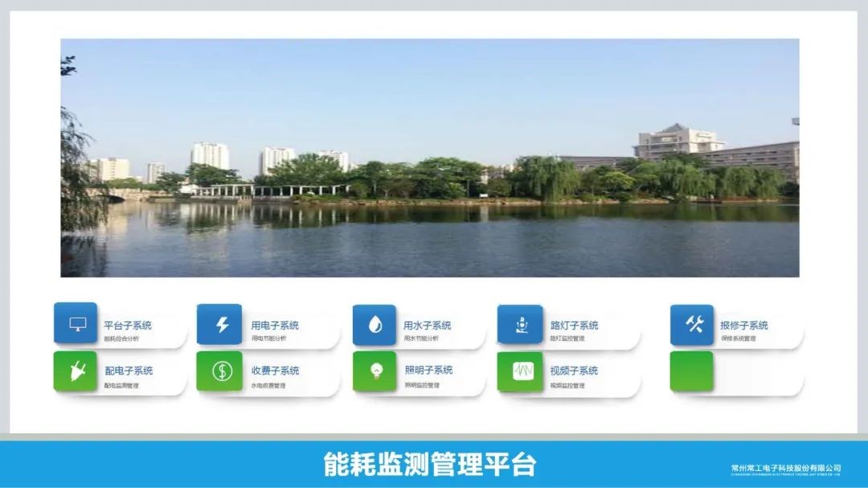
Task: Select the 用水子系统 title text
Action: pyautogui.click(x=427, y=326)
